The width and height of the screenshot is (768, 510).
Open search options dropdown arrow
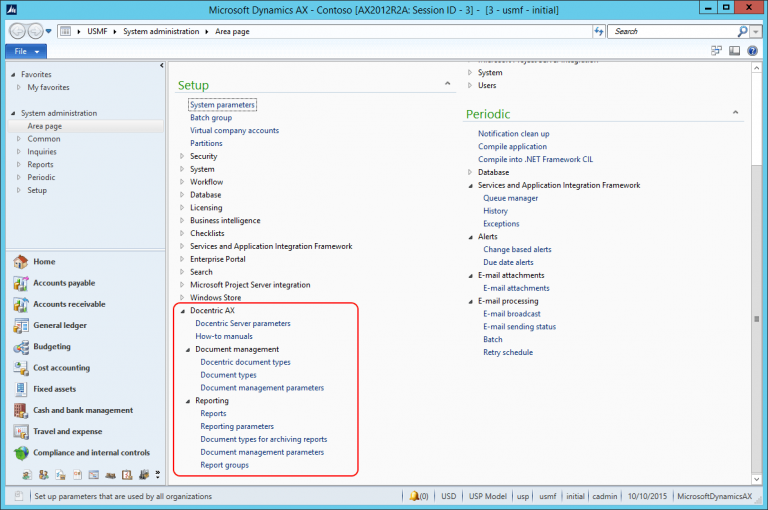[x=756, y=31]
